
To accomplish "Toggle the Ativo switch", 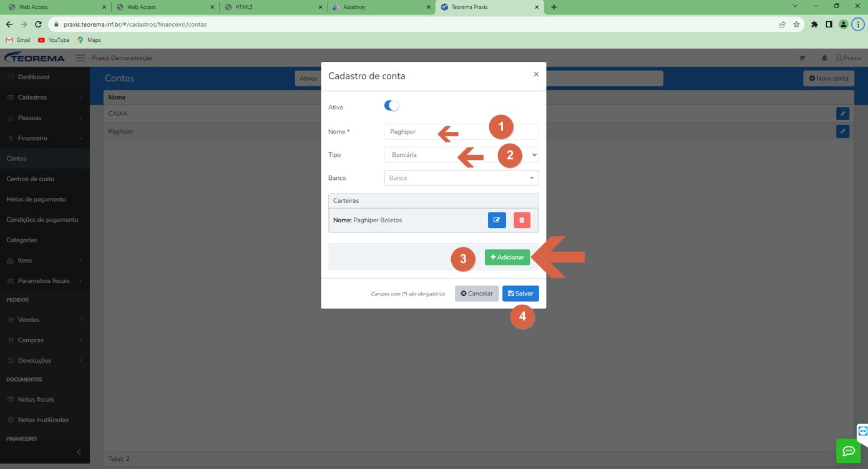I will [x=391, y=106].
